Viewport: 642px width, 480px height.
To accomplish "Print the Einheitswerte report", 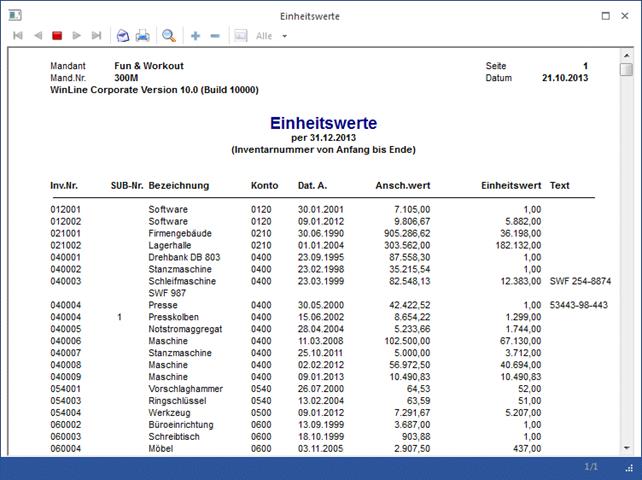I will [x=143, y=36].
